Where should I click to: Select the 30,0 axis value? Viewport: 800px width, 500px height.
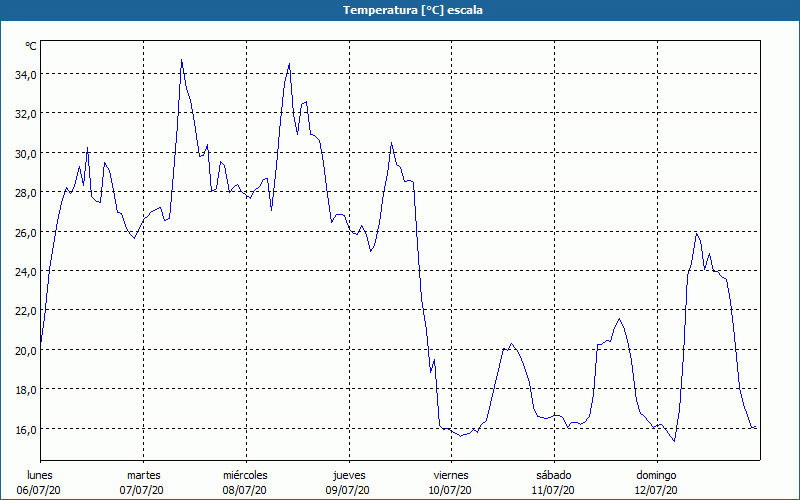click(x=26, y=154)
